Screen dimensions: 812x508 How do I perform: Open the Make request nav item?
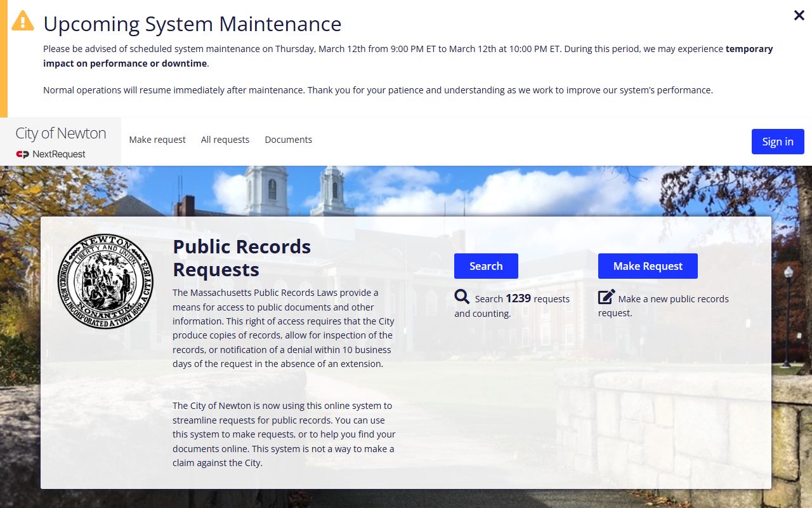[157, 140]
